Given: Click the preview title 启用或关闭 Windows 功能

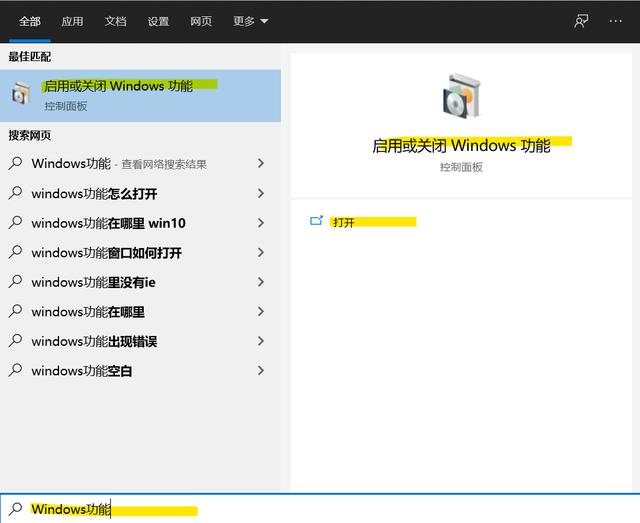Looking at the screenshot, I should click(461, 146).
